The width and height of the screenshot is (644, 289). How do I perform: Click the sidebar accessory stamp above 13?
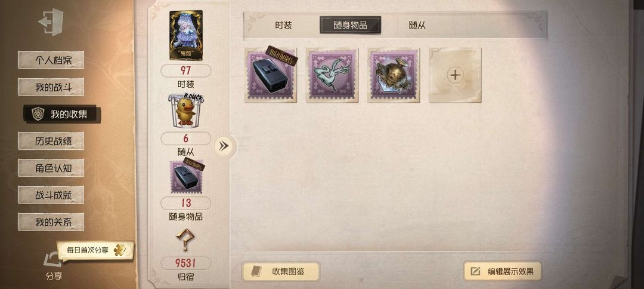point(187,176)
